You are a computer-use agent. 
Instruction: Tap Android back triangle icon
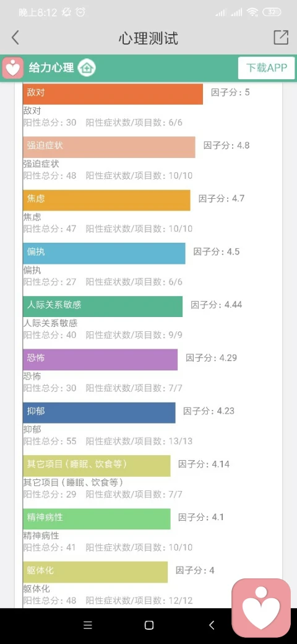[x=212, y=625]
